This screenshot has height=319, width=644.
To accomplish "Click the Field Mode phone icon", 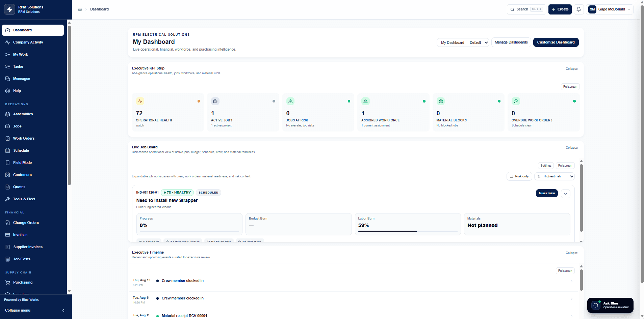I will 8,163.
